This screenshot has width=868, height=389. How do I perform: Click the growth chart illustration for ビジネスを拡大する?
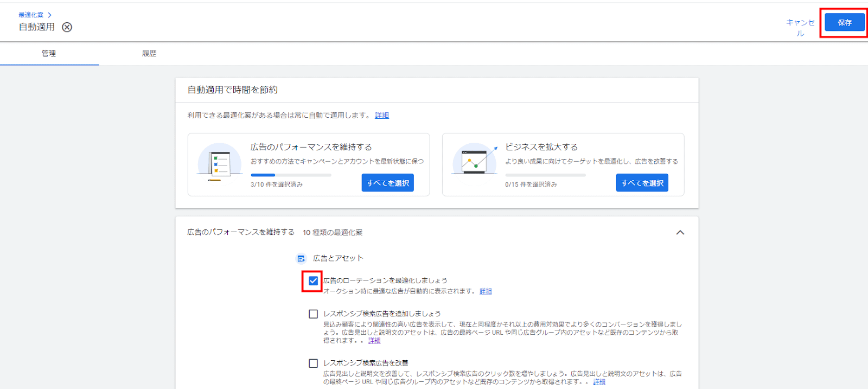coord(475,160)
